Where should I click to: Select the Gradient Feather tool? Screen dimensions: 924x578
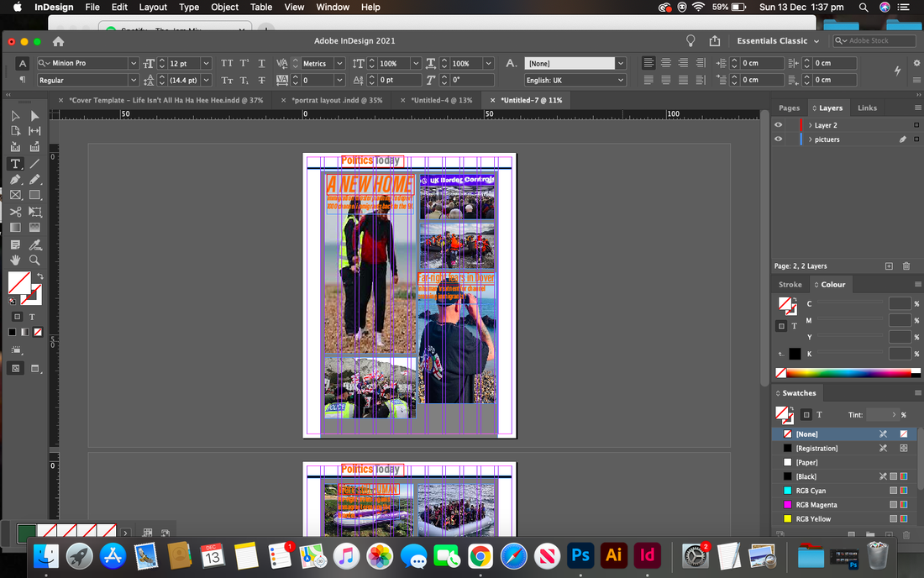pyautogui.click(x=34, y=227)
